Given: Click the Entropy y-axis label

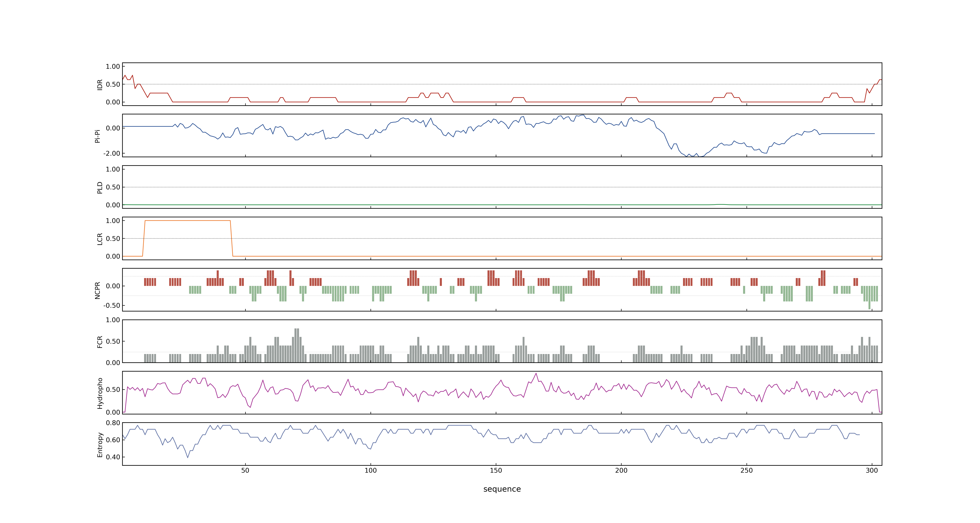Looking at the screenshot, I should [100, 444].
